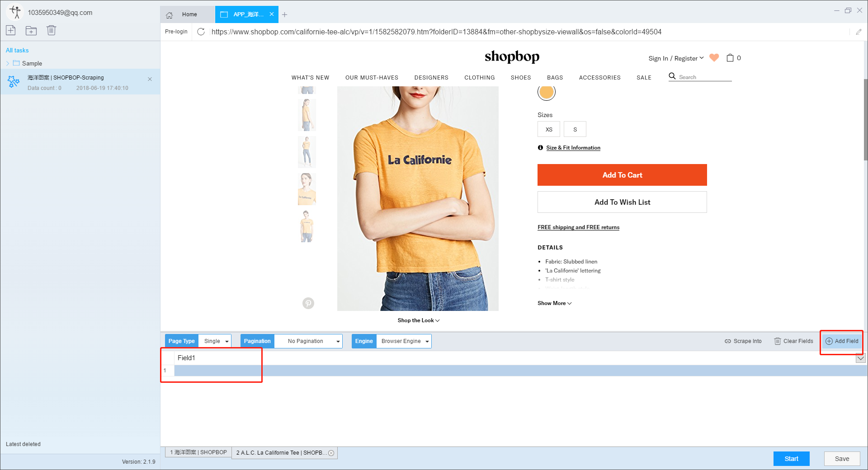This screenshot has width=868, height=470.
Task: Click Add To Cart button
Action: [622, 175]
